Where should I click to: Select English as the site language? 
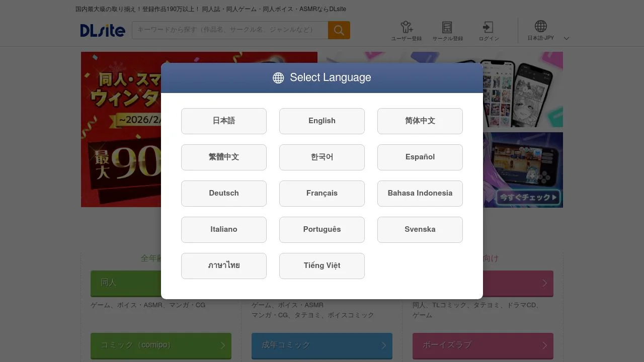coord(321,121)
